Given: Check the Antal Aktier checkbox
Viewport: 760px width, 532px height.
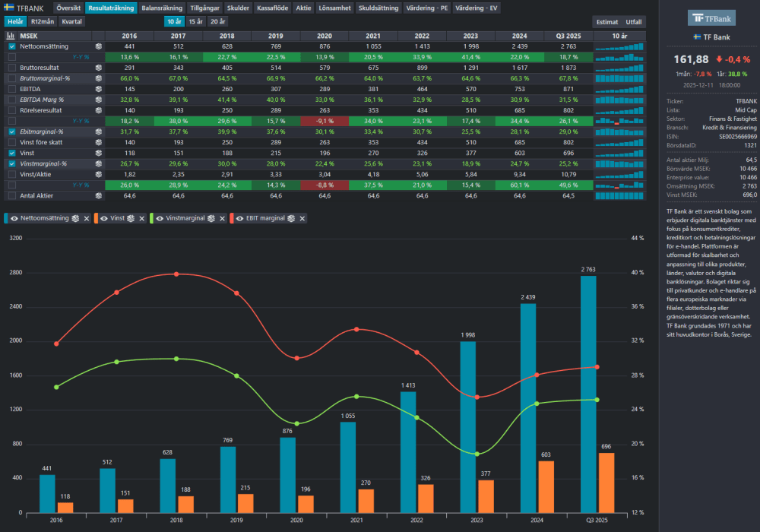Looking at the screenshot, I should [x=12, y=196].
